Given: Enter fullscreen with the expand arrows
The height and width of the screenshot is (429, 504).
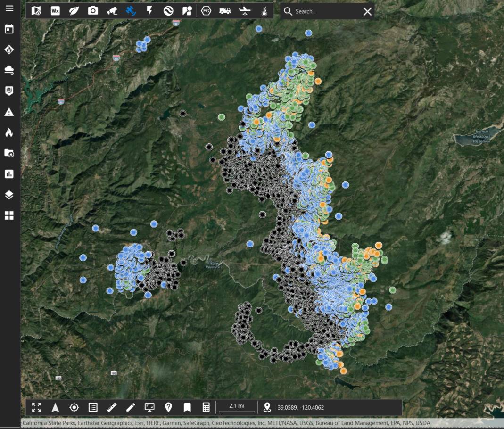Looking at the screenshot, I should coord(36,407).
